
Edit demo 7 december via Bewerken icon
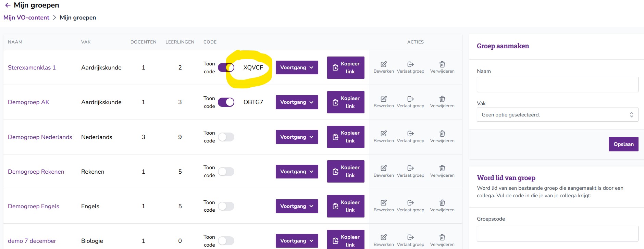(x=384, y=237)
